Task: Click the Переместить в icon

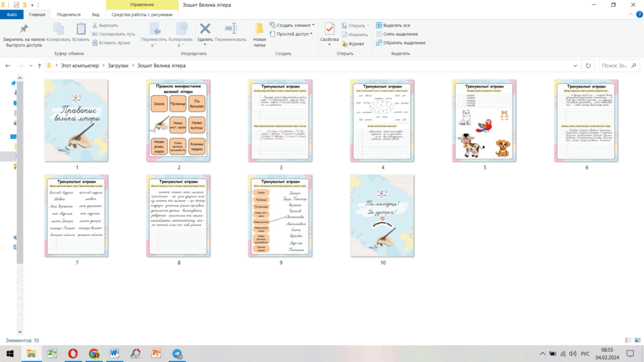Action: click(x=154, y=29)
